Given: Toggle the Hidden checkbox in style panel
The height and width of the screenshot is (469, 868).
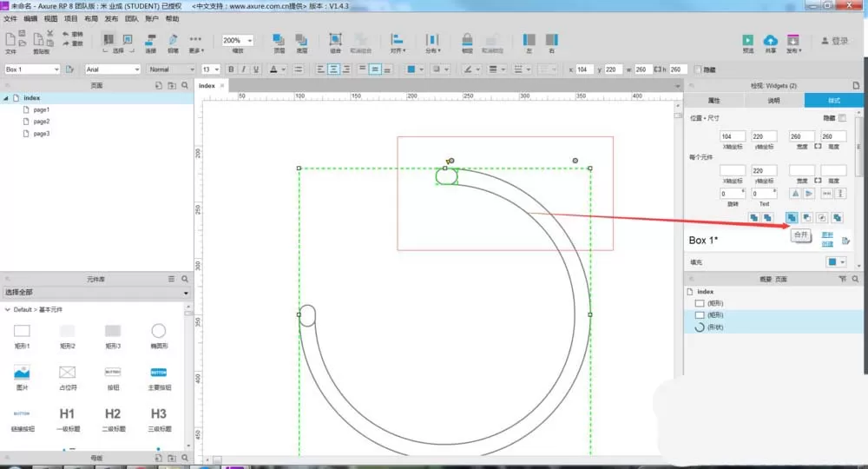Looking at the screenshot, I should pos(842,118).
